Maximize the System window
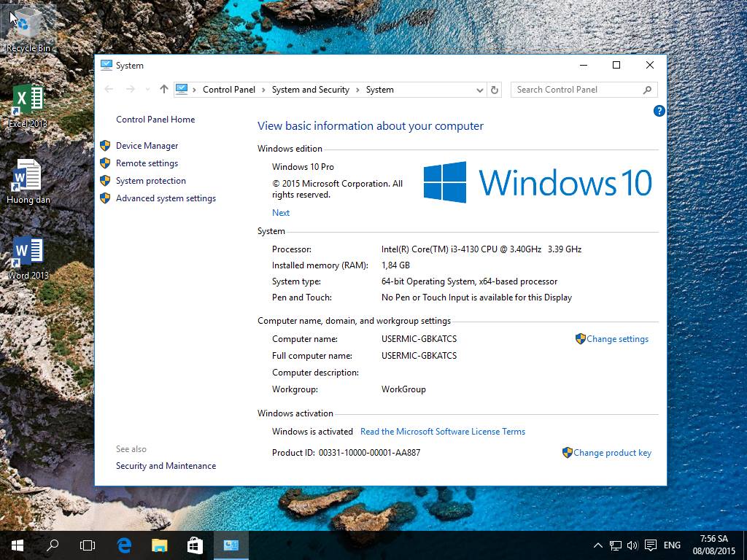This screenshot has height=560, width=747. pos(616,65)
